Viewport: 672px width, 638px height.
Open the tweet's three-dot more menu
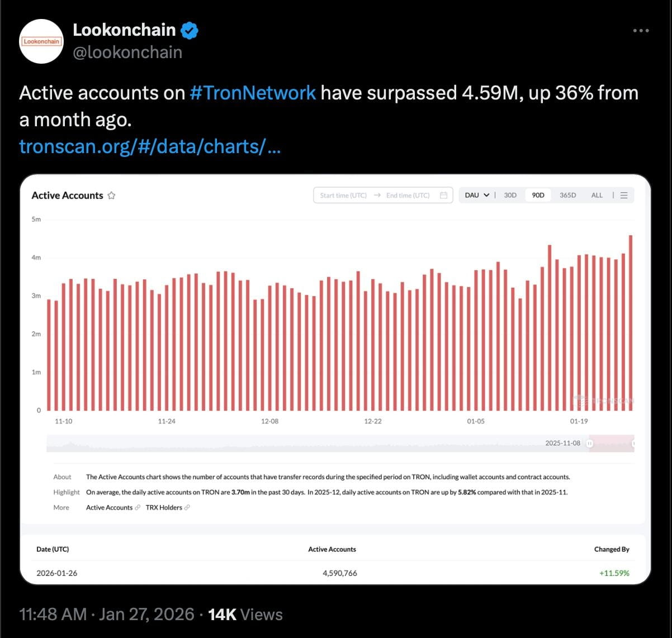[x=641, y=31]
